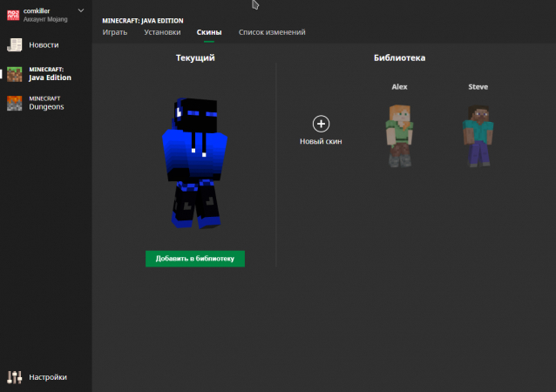Click the Текущий heading

pos(195,57)
